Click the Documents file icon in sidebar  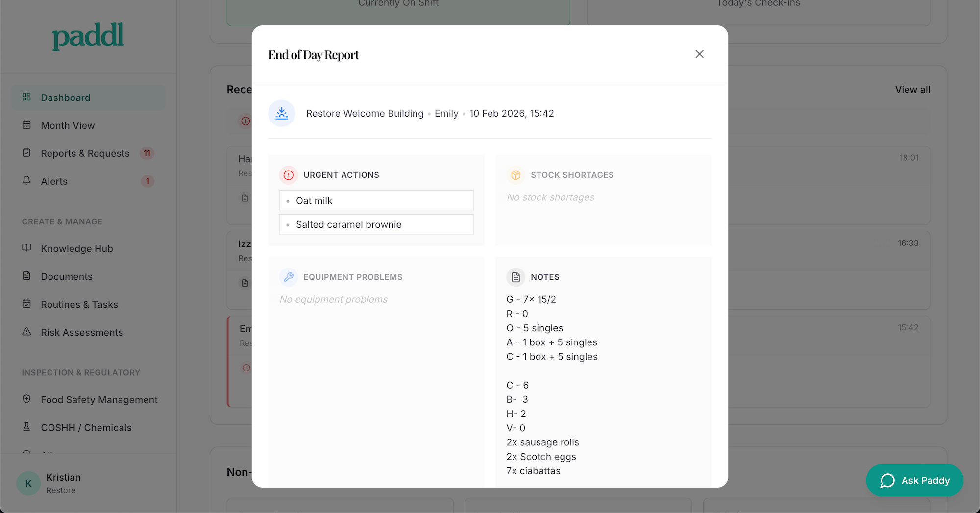27,276
